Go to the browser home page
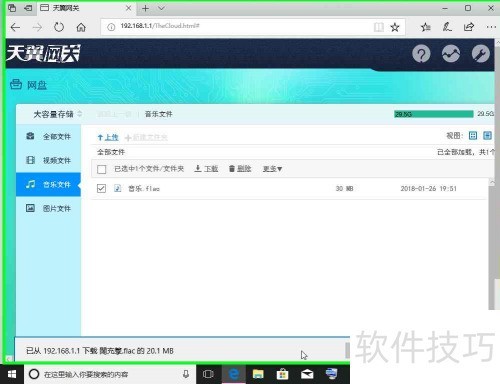The image size is (500, 384). (81, 27)
